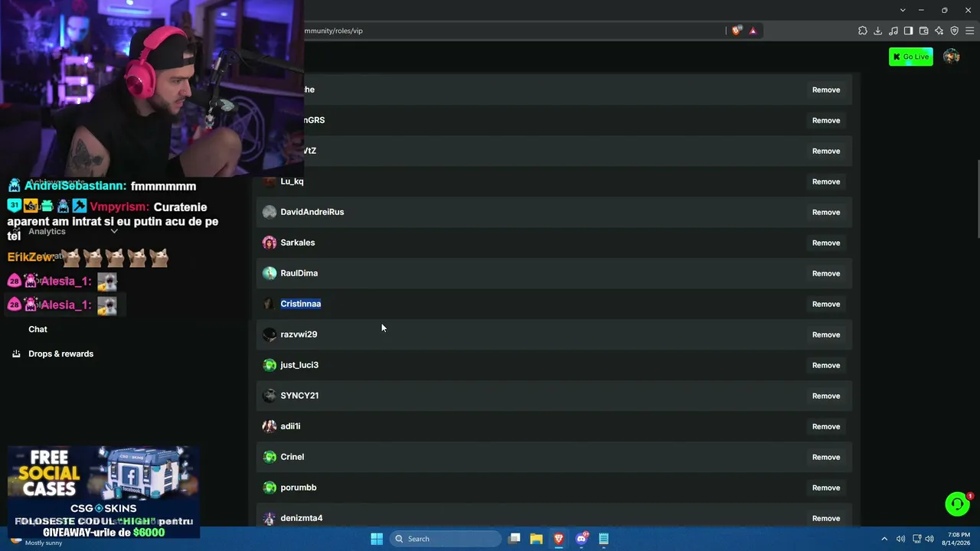Remove SYNCY21 from VIPs
The image size is (980, 551).
click(x=826, y=396)
